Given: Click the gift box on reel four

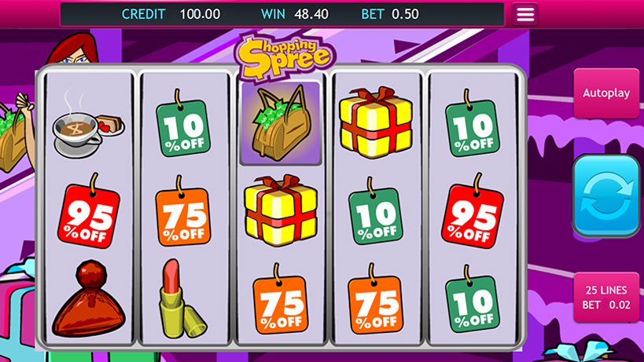Looking at the screenshot, I should click(x=375, y=122).
